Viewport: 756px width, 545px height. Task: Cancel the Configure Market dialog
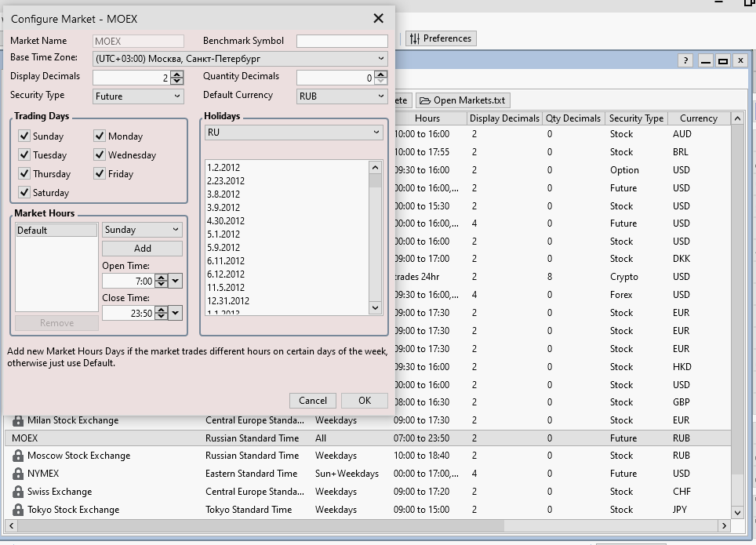click(x=312, y=400)
